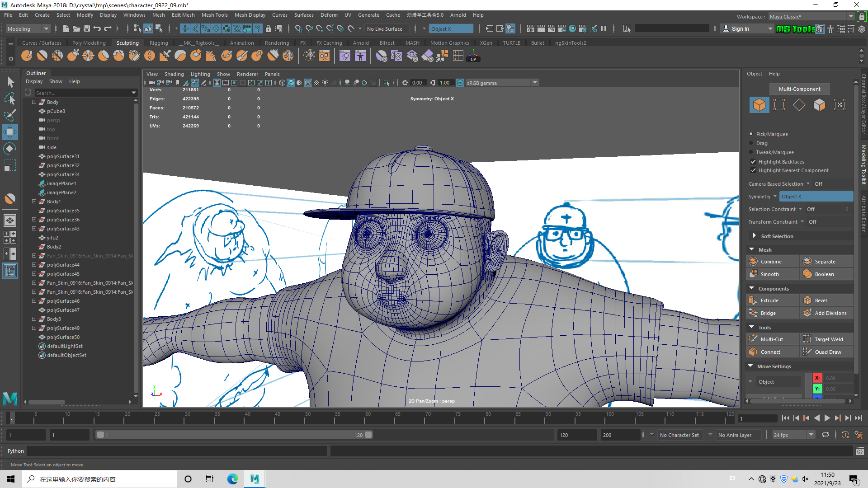This screenshot has height=488, width=868.
Task: Toggle the loop playback button
Action: coord(826,435)
